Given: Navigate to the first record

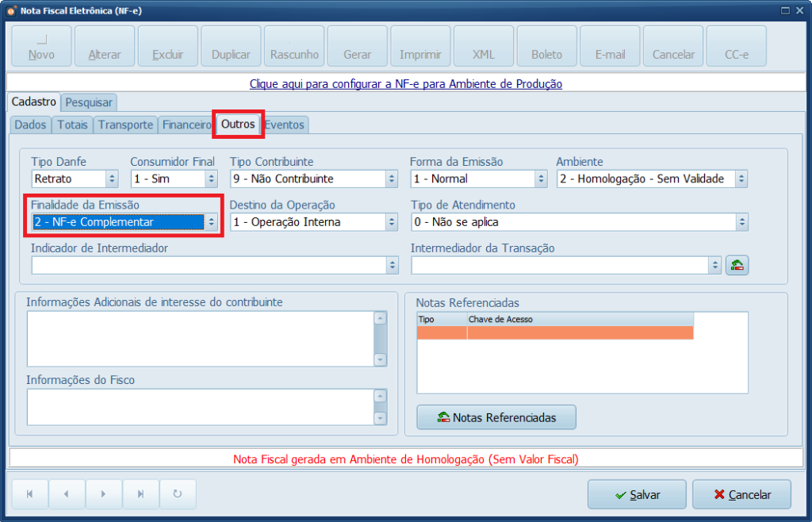Looking at the screenshot, I should coord(29,493).
